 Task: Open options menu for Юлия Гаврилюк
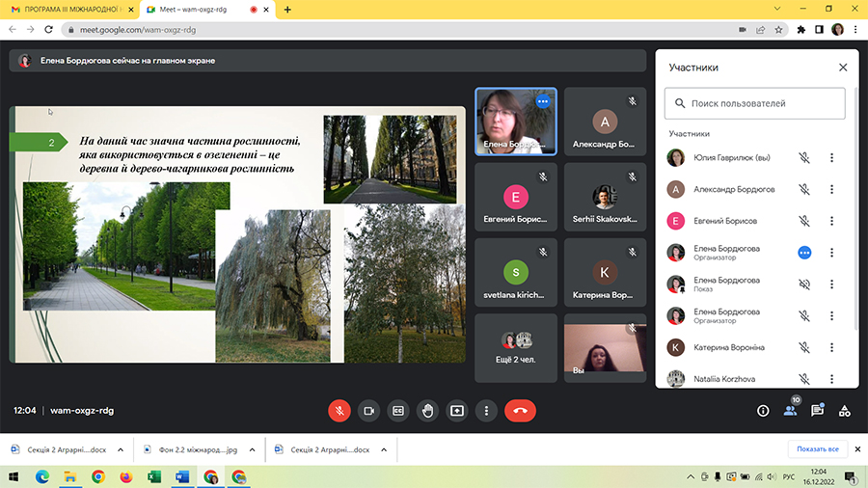coord(831,158)
